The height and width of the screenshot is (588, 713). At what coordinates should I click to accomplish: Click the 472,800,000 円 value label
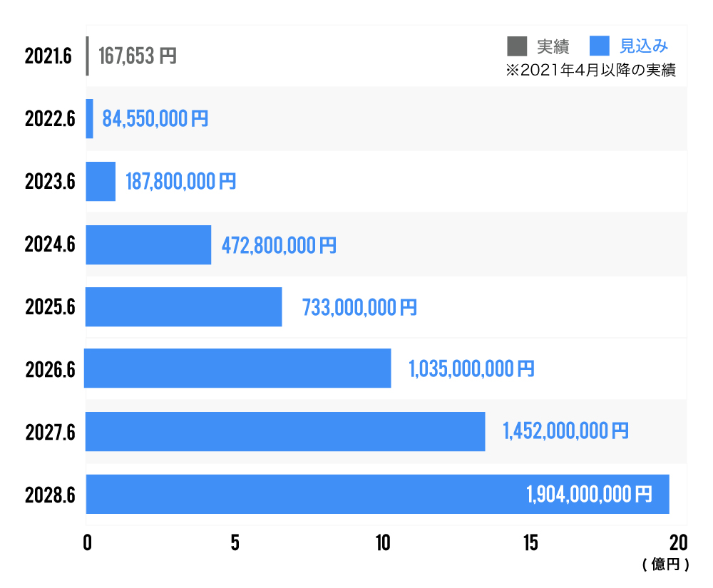tap(279, 246)
